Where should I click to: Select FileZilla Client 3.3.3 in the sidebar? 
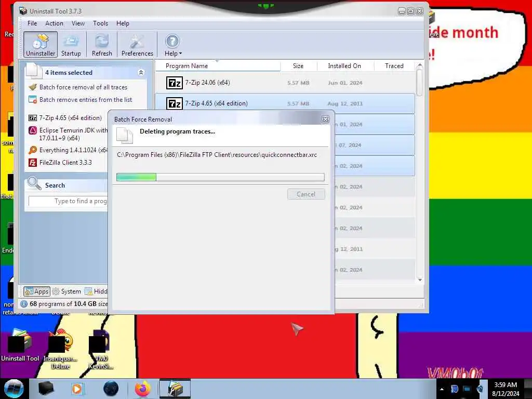[x=65, y=163]
